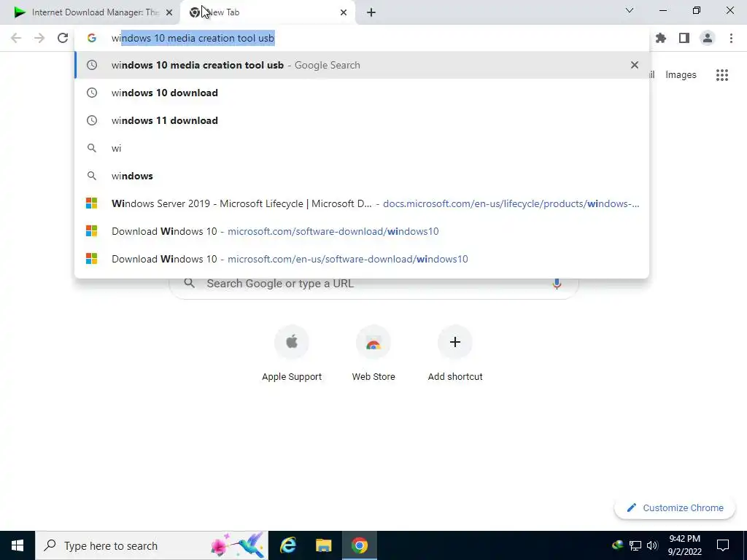The width and height of the screenshot is (747, 560).
Task: Close the Internet Download Manager tab
Action: (169, 12)
